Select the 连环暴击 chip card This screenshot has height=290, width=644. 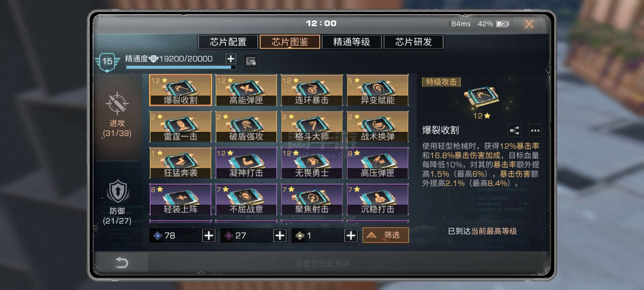click(x=312, y=90)
